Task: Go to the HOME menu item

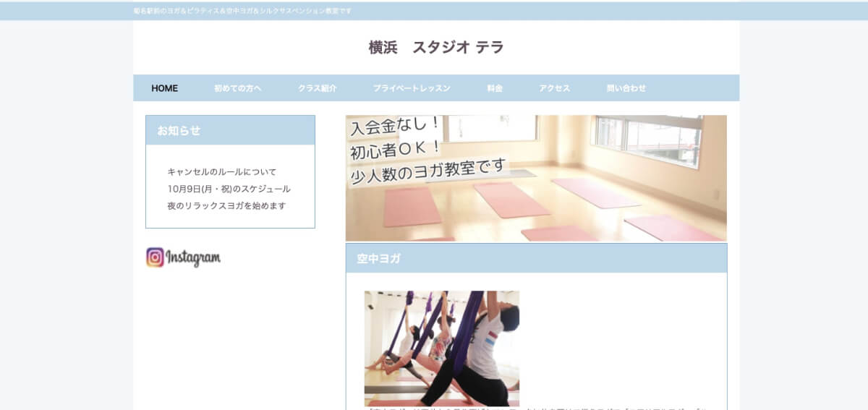Action: click(164, 88)
